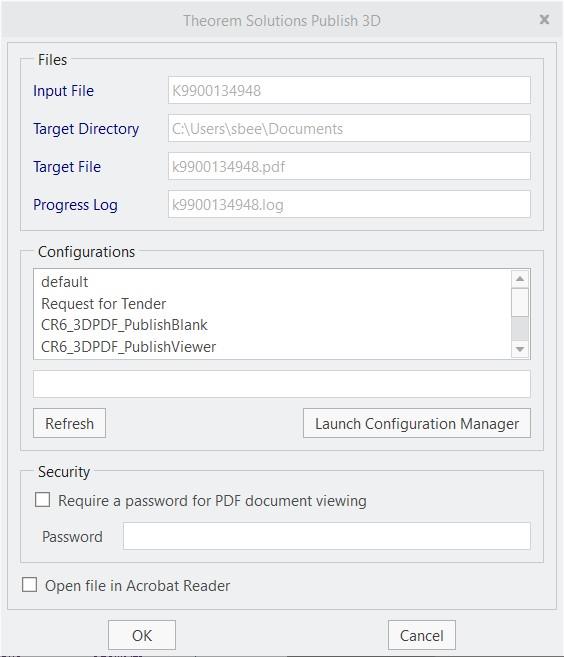Click the Refresh button
The width and height of the screenshot is (564, 657).
tap(69, 423)
